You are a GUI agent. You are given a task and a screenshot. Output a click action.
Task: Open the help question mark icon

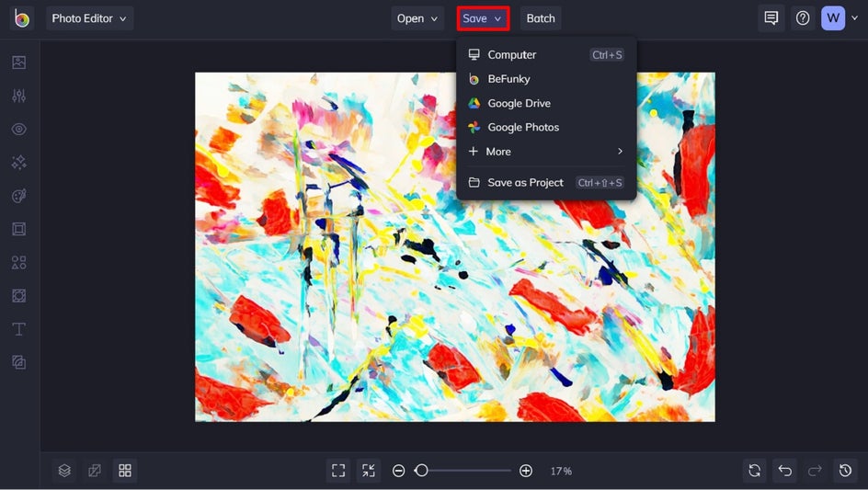click(803, 18)
